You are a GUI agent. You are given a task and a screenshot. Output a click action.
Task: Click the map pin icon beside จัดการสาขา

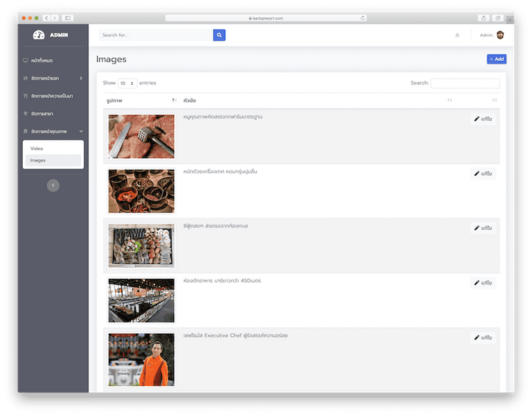tap(26, 114)
